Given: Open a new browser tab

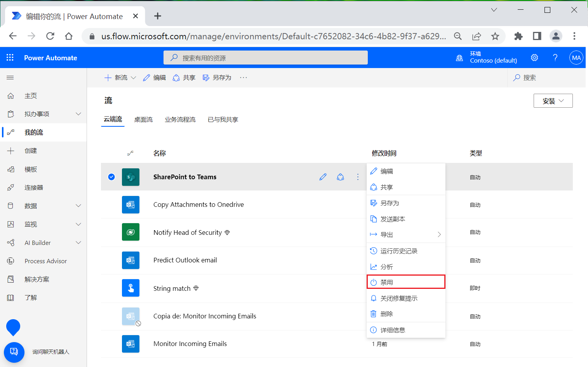Looking at the screenshot, I should 157,16.
